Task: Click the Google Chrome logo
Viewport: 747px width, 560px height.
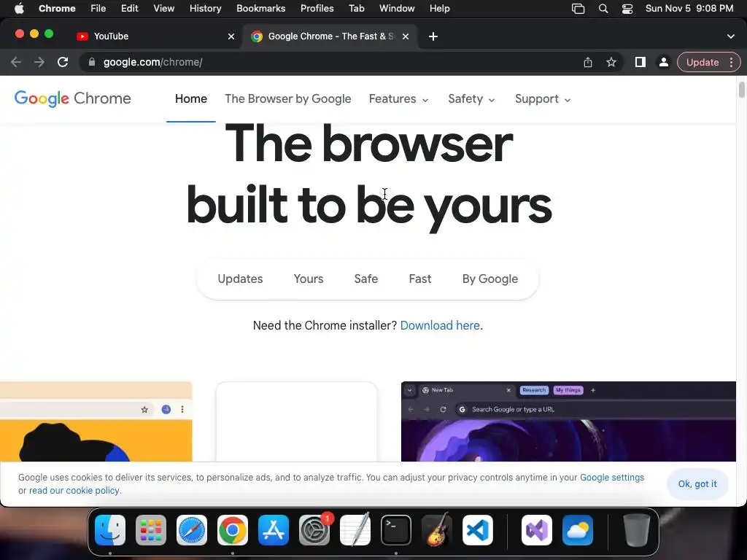Action: pyautogui.click(x=72, y=98)
